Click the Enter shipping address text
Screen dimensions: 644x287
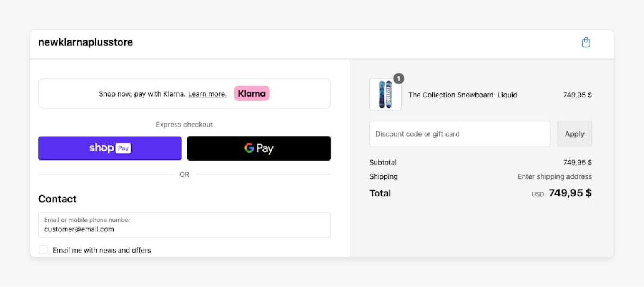[555, 177]
